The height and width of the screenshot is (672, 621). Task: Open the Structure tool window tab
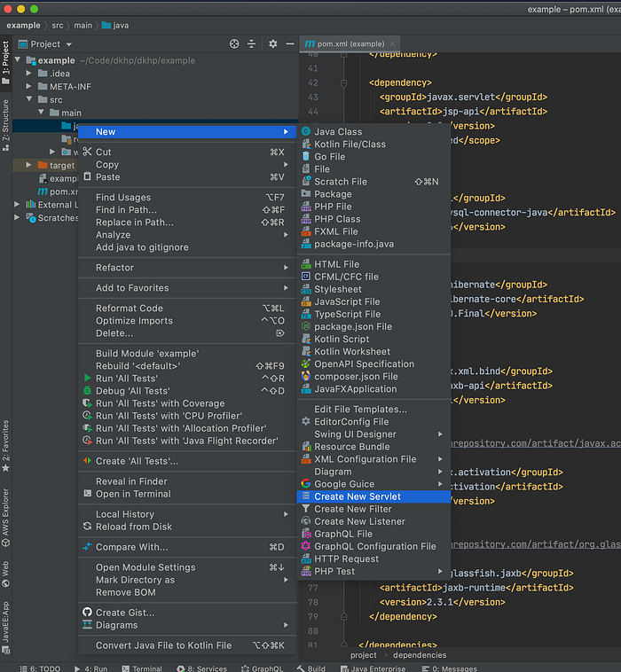coord(5,124)
